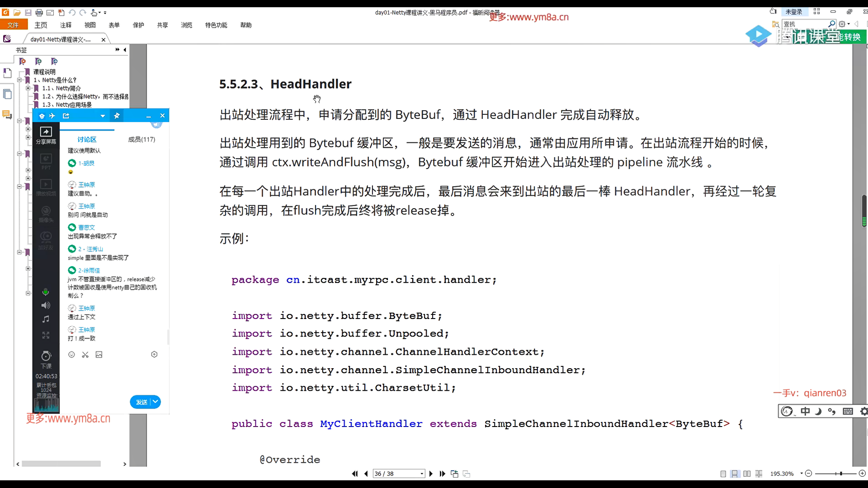
Task: Open the 注释 ribbon tab
Action: 66,25
